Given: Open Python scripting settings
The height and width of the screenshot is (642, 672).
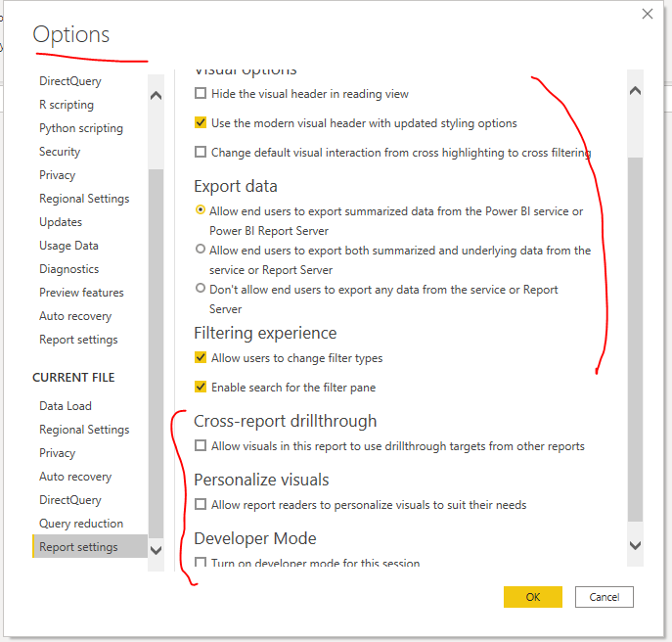Looking at the screenshot, I should pos(81,128).
